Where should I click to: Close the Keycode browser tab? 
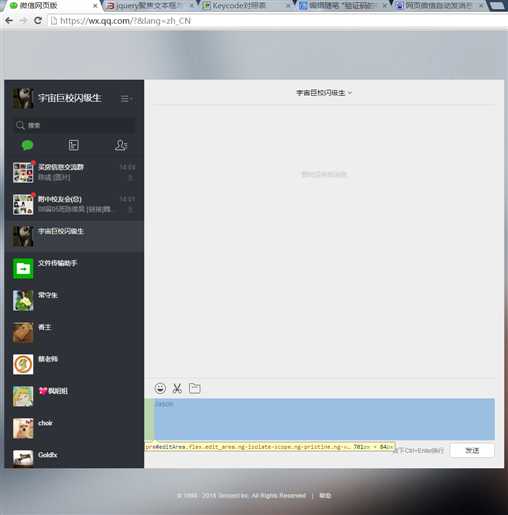[x=288, y=6]
